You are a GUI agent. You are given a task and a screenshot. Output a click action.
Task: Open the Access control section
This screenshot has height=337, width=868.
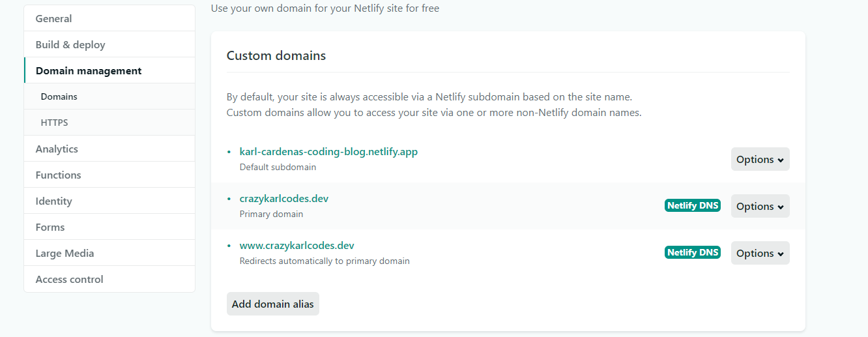click(70, 279)
